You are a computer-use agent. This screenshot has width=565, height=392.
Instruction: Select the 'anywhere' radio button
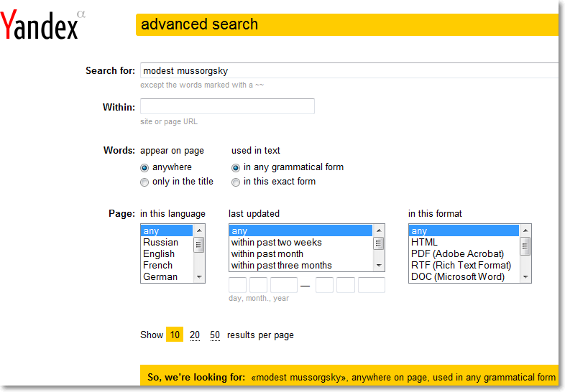(144, 167)
